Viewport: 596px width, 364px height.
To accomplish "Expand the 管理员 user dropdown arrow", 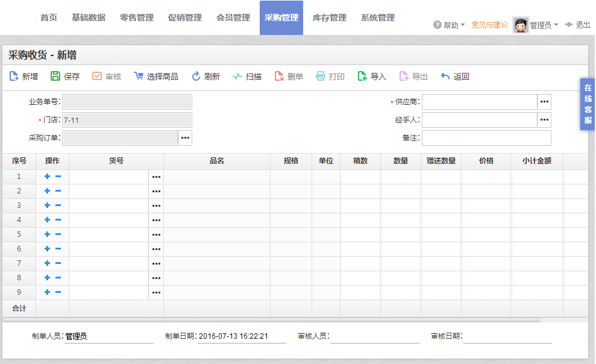I will [556, 25].
